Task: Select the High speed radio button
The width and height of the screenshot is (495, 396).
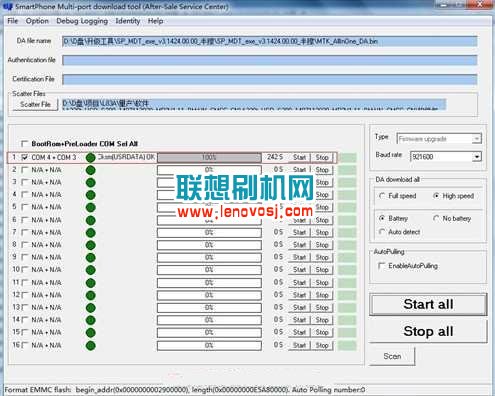Action: coord(436,196)
